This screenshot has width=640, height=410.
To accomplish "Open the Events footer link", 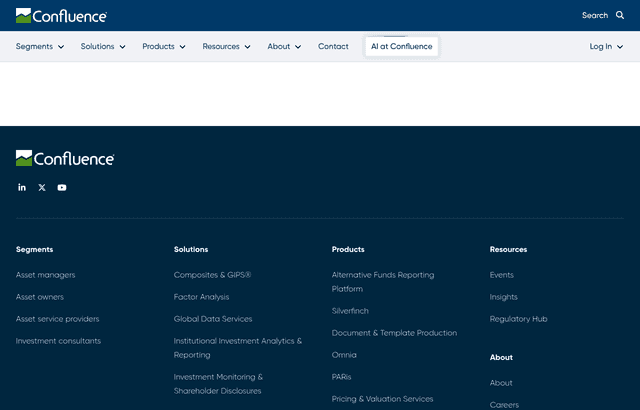I will click(502, 275).
